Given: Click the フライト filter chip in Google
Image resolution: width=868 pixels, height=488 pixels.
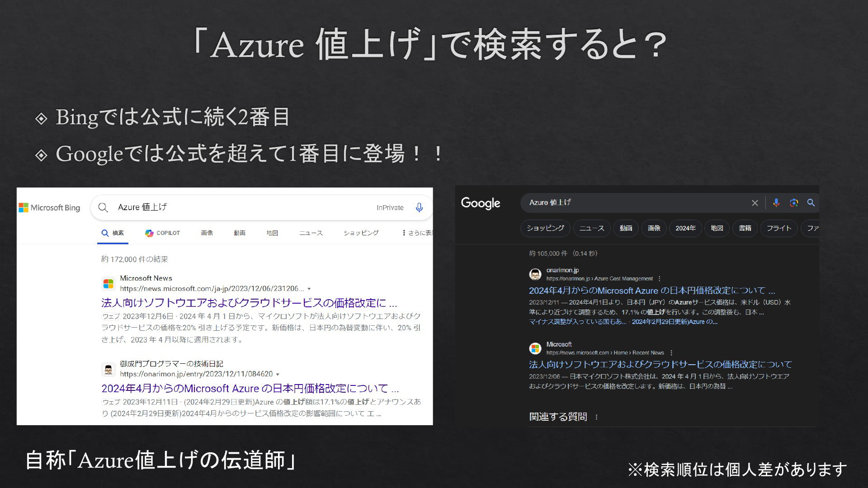Looking at the screenshot, I should (779, 228).
